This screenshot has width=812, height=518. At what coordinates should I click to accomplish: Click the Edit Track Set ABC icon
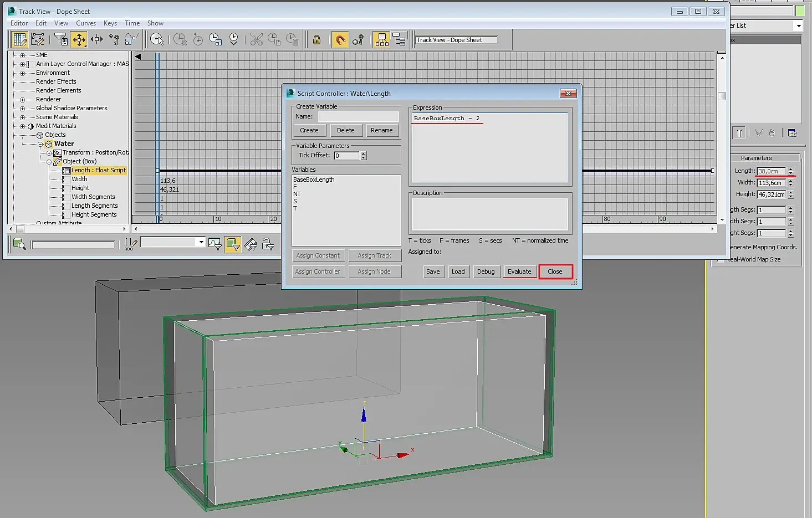131,244
